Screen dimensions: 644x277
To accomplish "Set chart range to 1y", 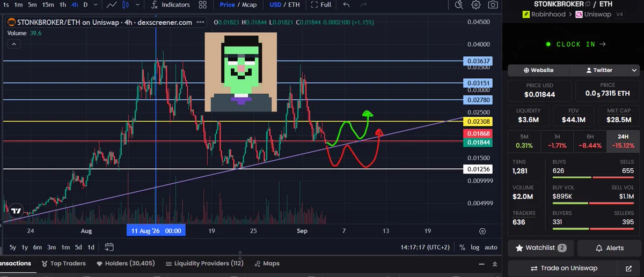I will [25, 248].
